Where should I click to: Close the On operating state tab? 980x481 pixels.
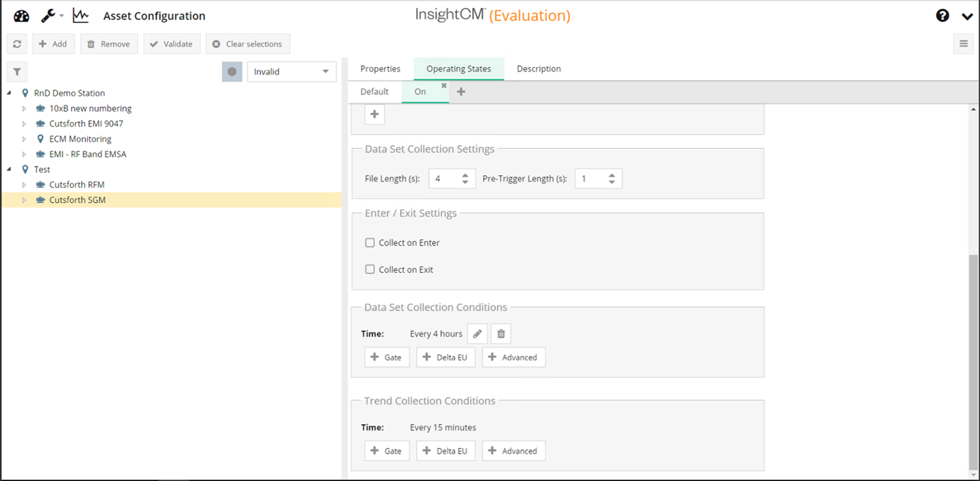444,86
